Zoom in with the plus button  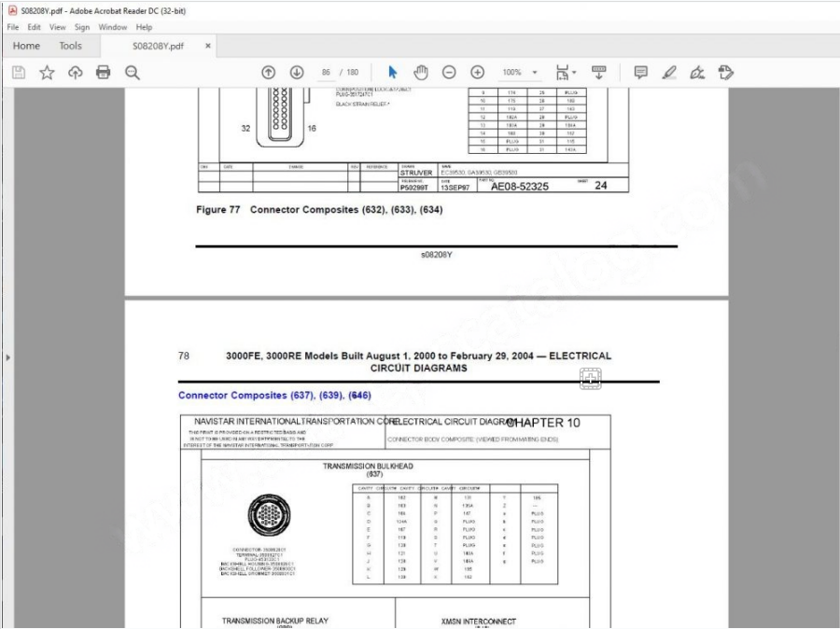tap(477, 73)
